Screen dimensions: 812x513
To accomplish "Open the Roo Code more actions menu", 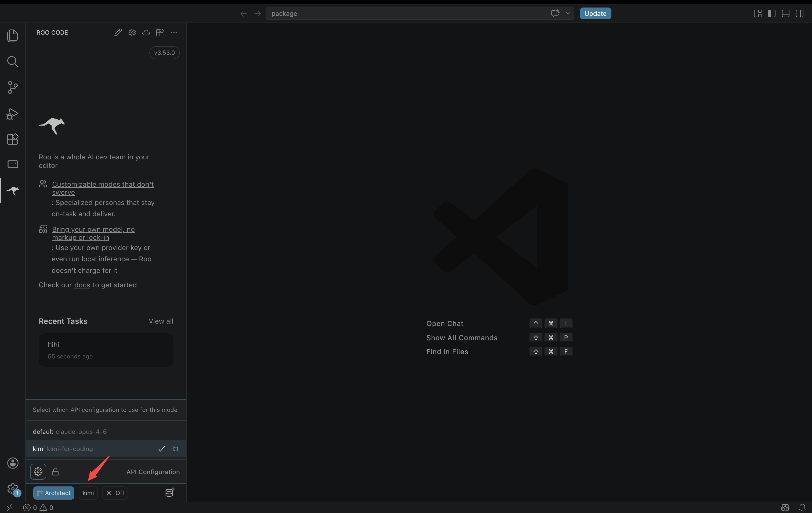I will click(x=174, y=33).
